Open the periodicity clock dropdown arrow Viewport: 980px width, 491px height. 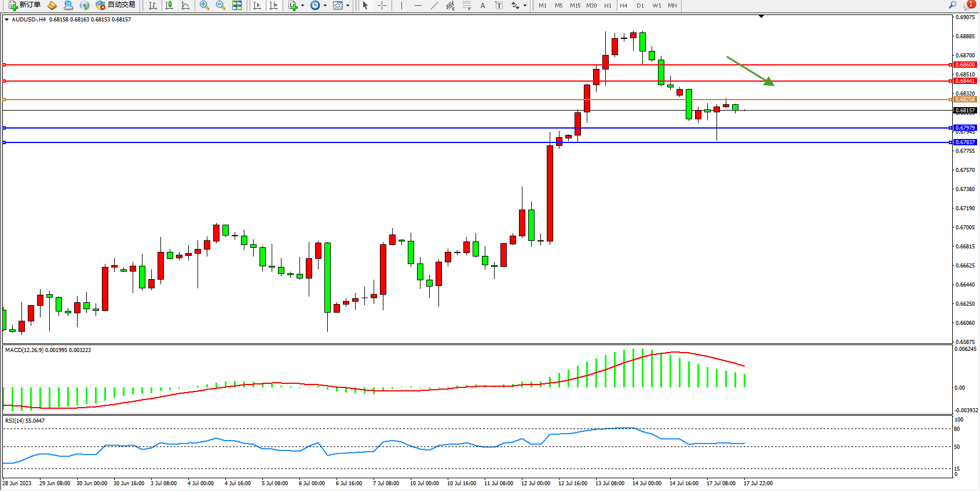pyautogui.click(x=325, y=5)
